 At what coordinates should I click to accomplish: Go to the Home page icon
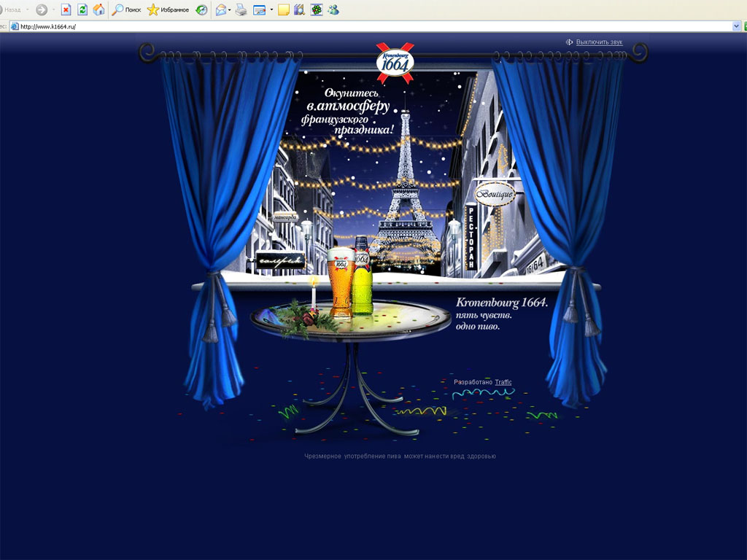(x=98, y=9)
